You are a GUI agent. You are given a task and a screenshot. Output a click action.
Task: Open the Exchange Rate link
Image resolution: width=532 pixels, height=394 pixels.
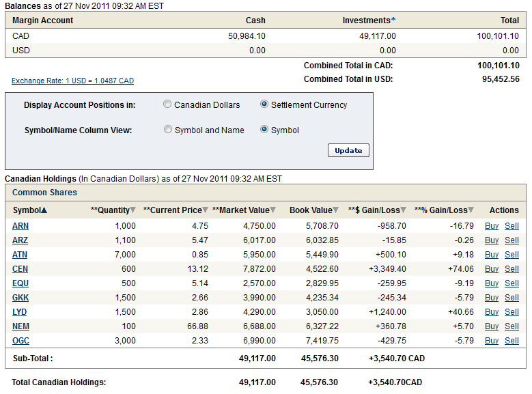click(72, 81)
